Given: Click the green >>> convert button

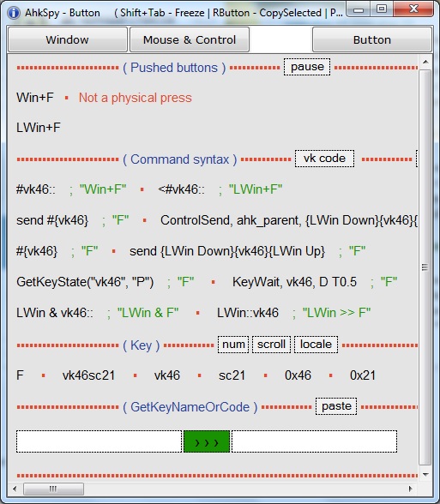Looking at the screenshot, I should 207,441.
